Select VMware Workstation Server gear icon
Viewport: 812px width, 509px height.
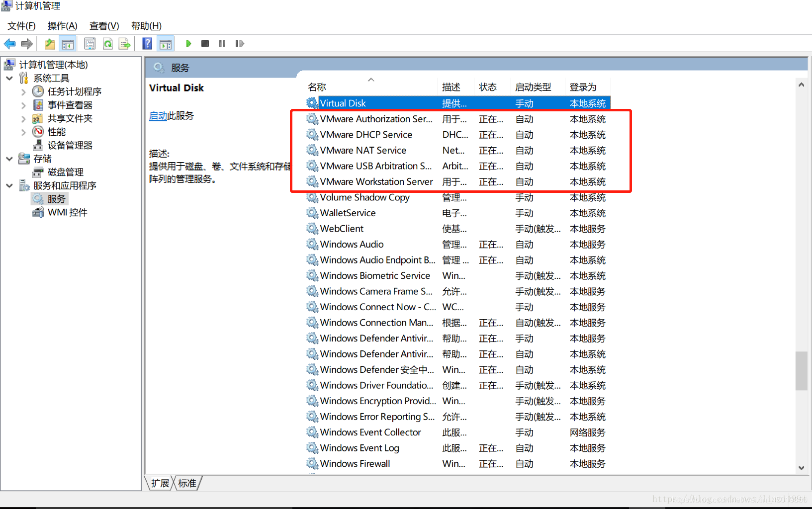click(312, 181)
